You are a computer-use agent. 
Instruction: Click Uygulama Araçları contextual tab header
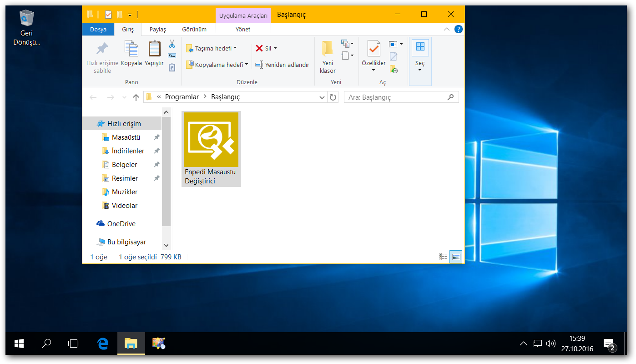tap(243, 15)
